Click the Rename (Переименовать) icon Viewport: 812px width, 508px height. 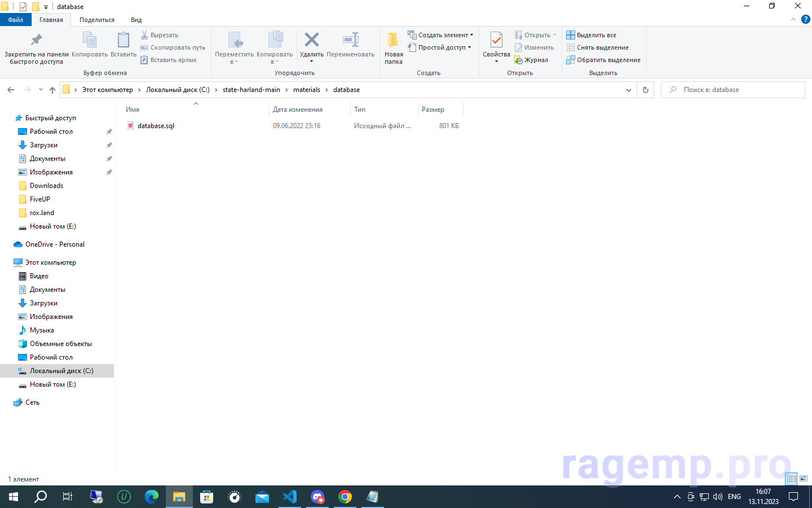[350, 40]
